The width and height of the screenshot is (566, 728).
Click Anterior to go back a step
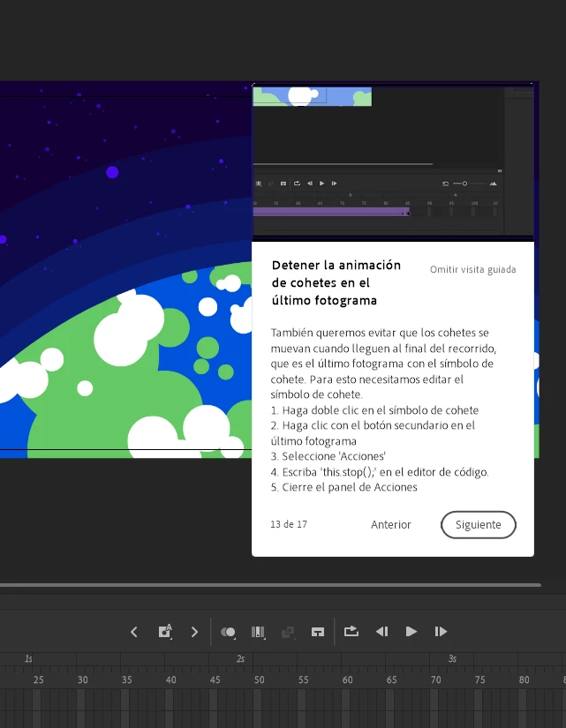coord(391,525)
